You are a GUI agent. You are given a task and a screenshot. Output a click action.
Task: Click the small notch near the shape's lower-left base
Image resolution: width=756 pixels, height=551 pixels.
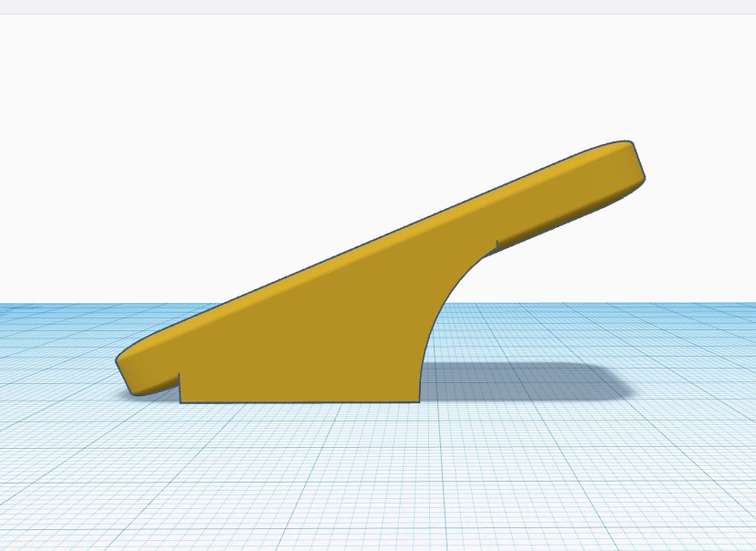[x=180, y=385]
